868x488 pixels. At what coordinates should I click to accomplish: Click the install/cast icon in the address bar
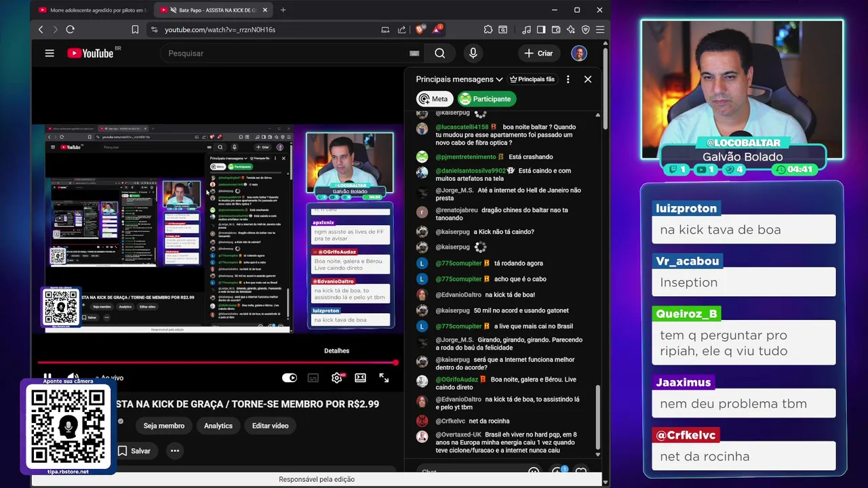385,30
